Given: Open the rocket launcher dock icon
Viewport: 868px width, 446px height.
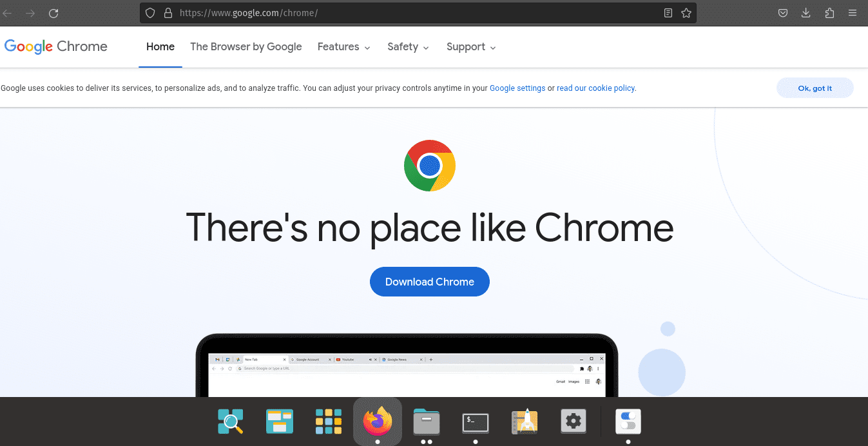Looking at the screenshot, I should (525, 422).
